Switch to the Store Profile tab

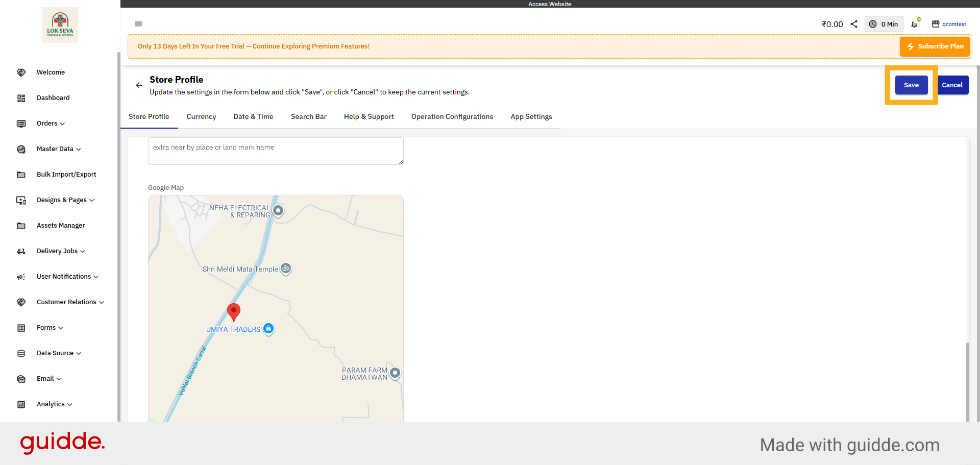click(x=149, y=117)
